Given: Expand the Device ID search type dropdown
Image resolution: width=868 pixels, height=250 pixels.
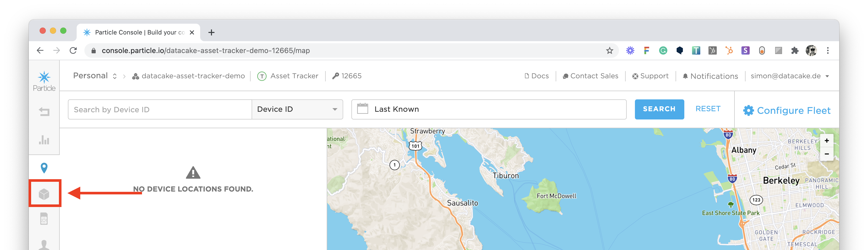Looking at the screenshot, I should pyautogui.click(x=297, y=109).
